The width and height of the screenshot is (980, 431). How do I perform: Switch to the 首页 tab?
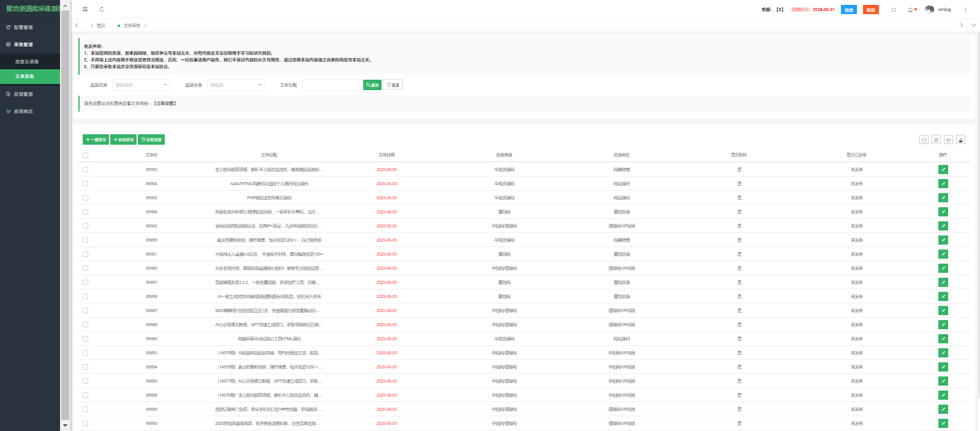(100, 26)
